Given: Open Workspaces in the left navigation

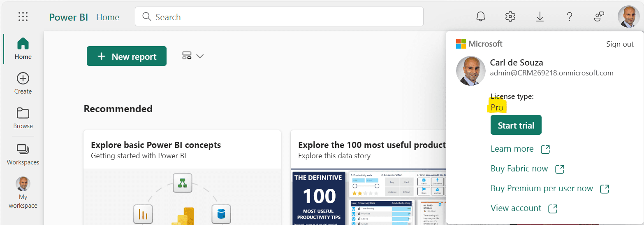Looking at the screenshot, I should [x=23, y=154].
